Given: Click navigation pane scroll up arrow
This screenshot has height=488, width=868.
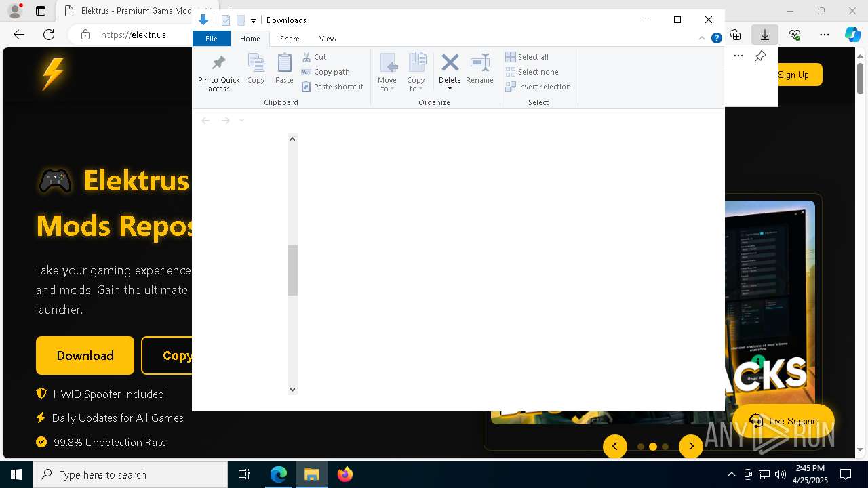Looking at the screenshot, I should 292,139.
